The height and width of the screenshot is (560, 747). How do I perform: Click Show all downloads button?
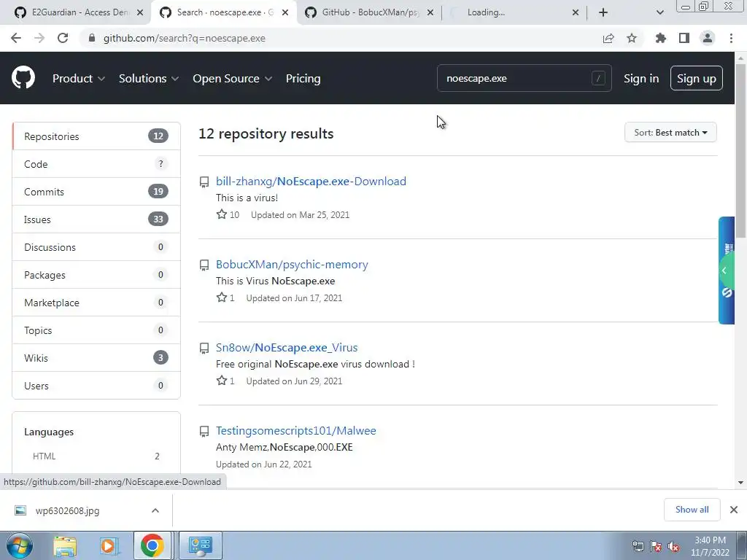[x=692, y=510]
